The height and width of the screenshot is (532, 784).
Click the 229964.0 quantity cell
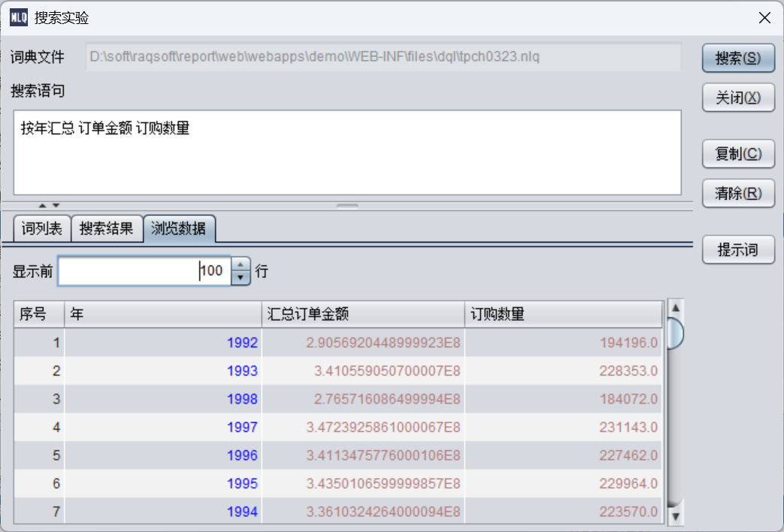tap(564, 483)
